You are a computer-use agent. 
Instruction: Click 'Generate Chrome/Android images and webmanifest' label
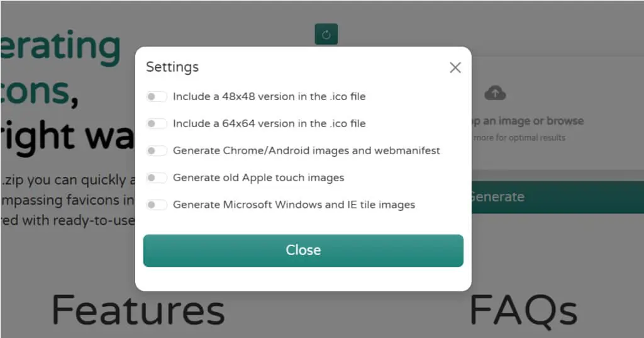click(x=306, y=151)
